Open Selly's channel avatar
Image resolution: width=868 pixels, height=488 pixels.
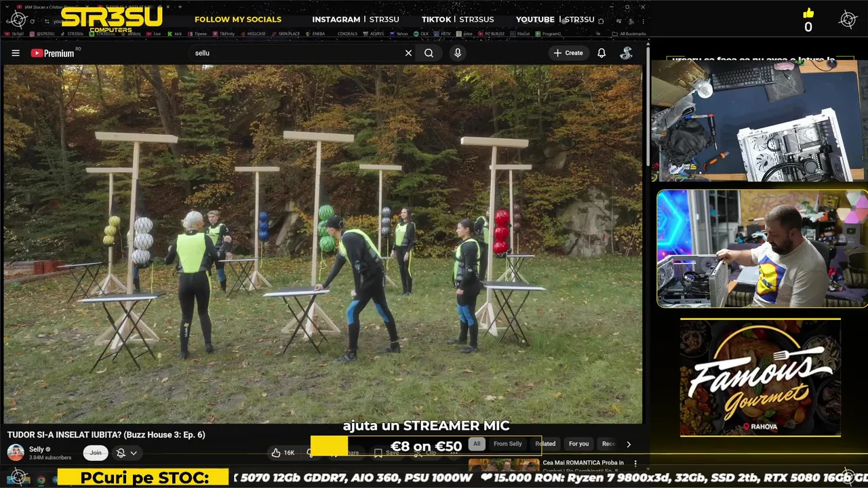(x=16, y=452)
